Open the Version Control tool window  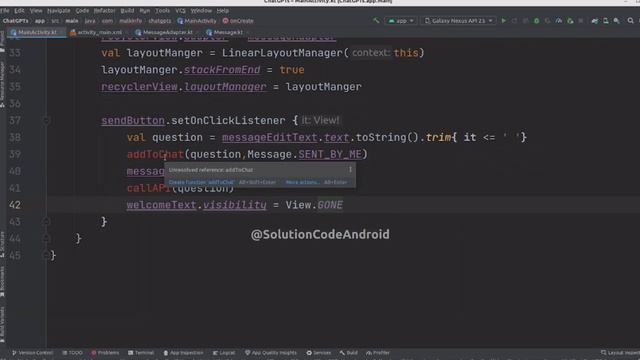[x=32, y=353]
